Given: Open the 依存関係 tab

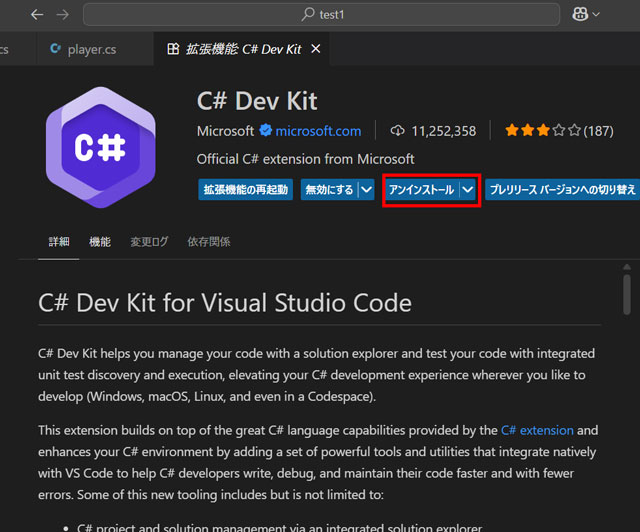Looking at the screenshot, I should 208,242.
